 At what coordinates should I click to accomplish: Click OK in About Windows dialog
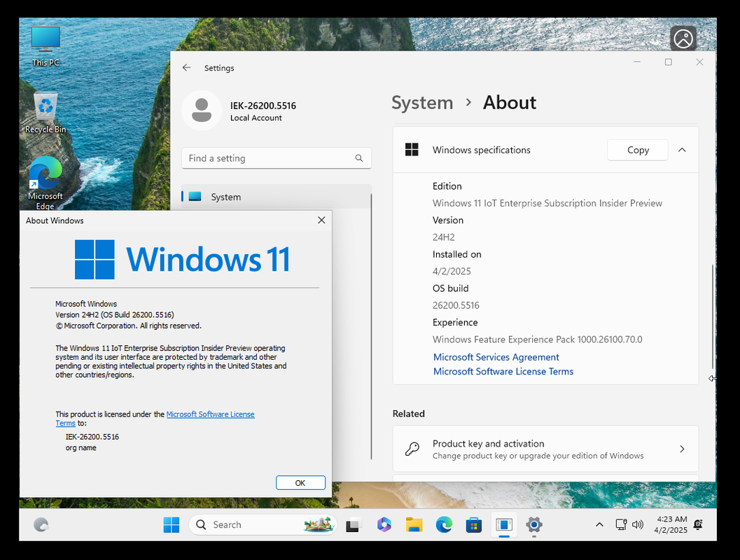click(300, 482)
